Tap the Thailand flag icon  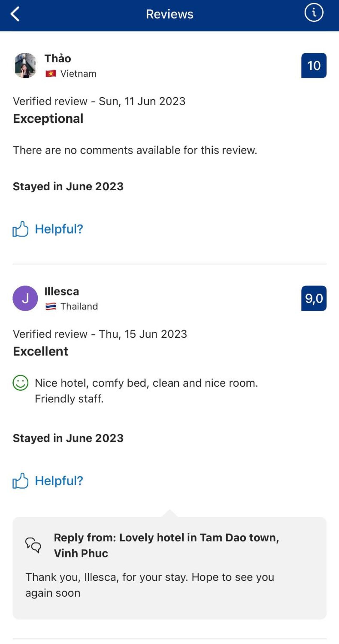tap(51, 306)
